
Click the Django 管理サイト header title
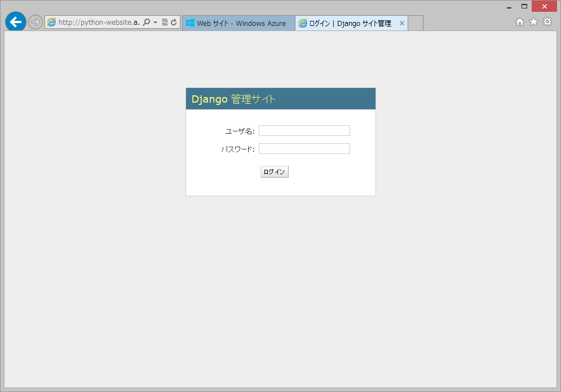tap(233, 99)
